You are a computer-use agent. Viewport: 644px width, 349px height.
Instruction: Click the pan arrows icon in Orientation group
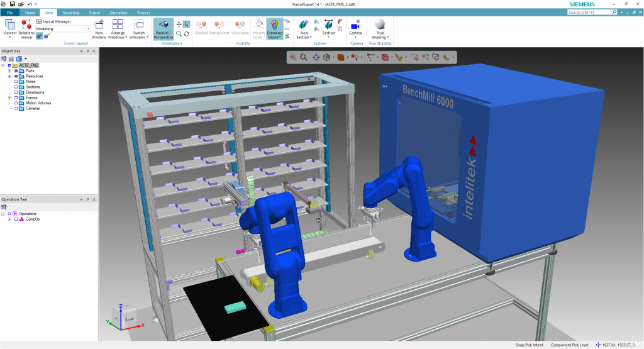pos(179,25)
